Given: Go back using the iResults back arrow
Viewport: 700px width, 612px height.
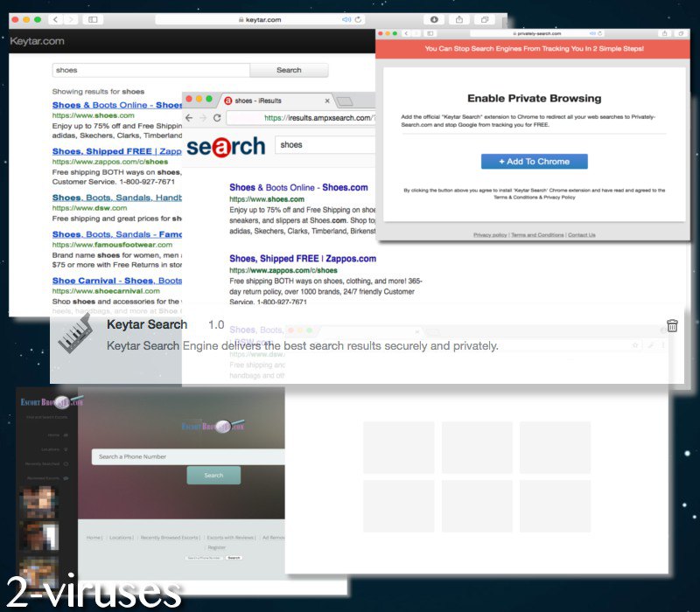Looking at the screenshot, I should pos(188,117).
